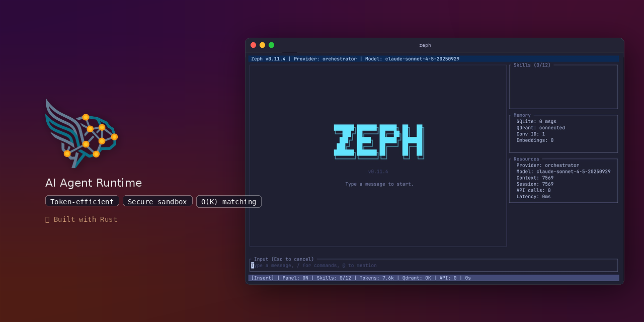Click the O(K) matching badge
This screenshot has width=644, height=322.
tap(228, 201)
